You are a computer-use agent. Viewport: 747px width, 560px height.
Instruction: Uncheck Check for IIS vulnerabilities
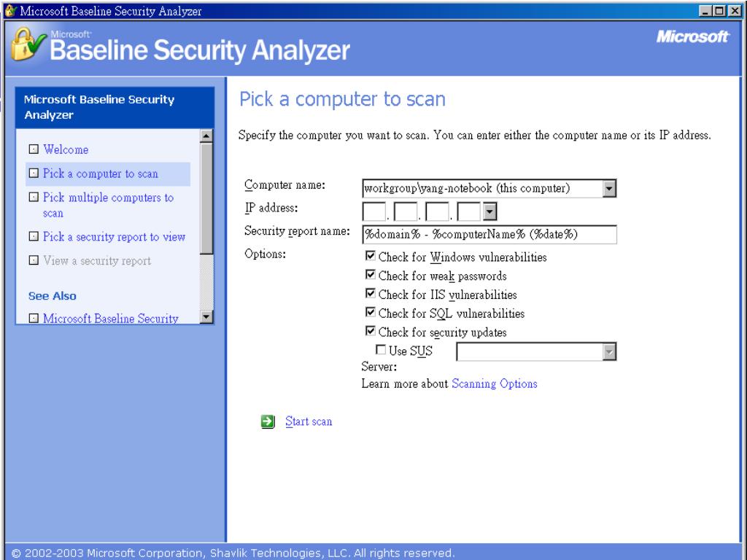[370, 294]
